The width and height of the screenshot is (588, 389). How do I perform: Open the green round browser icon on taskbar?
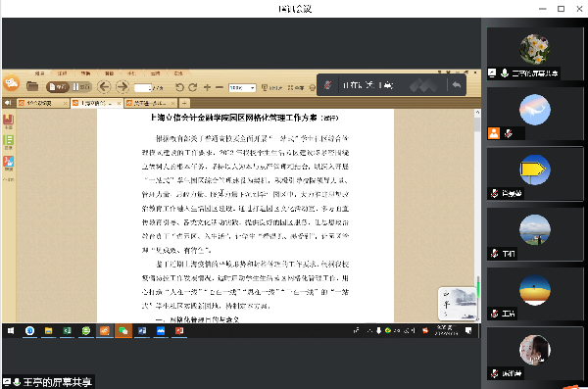[86, 330]
